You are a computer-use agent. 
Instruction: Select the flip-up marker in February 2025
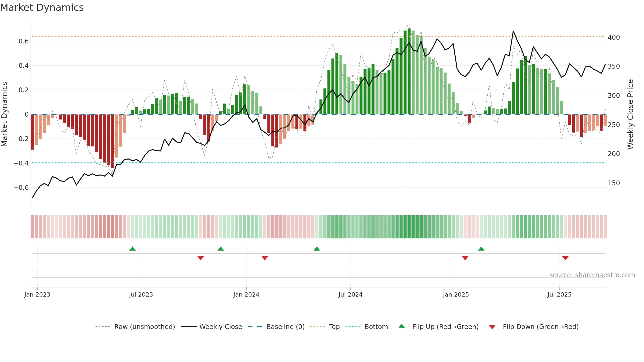coord(481,249)
